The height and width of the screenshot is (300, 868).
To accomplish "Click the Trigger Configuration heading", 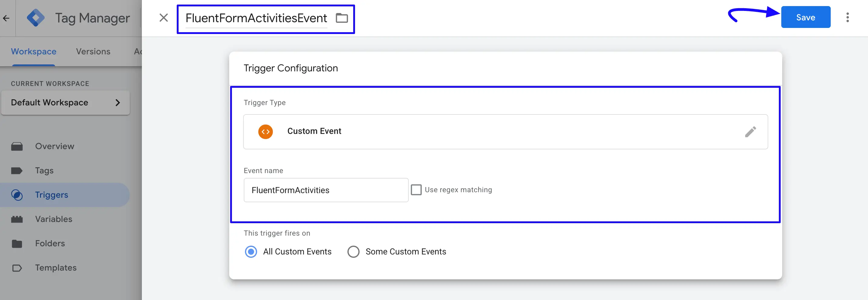I will [290, 68].
